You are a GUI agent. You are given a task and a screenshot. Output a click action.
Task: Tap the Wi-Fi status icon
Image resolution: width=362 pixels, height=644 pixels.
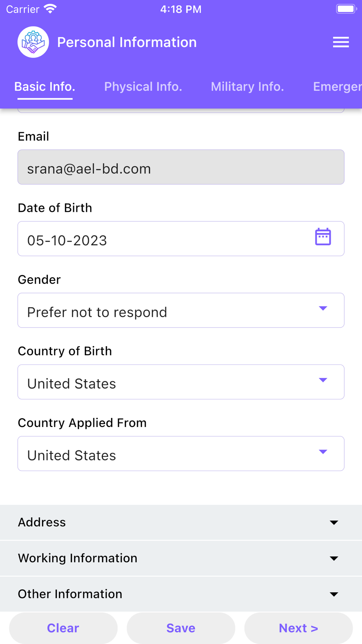50,9
